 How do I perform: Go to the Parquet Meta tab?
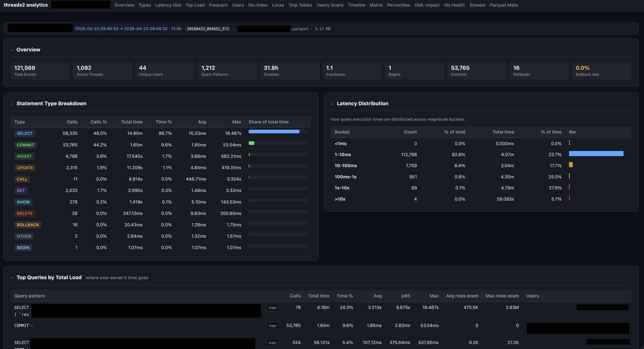click(x=504, y=5)
